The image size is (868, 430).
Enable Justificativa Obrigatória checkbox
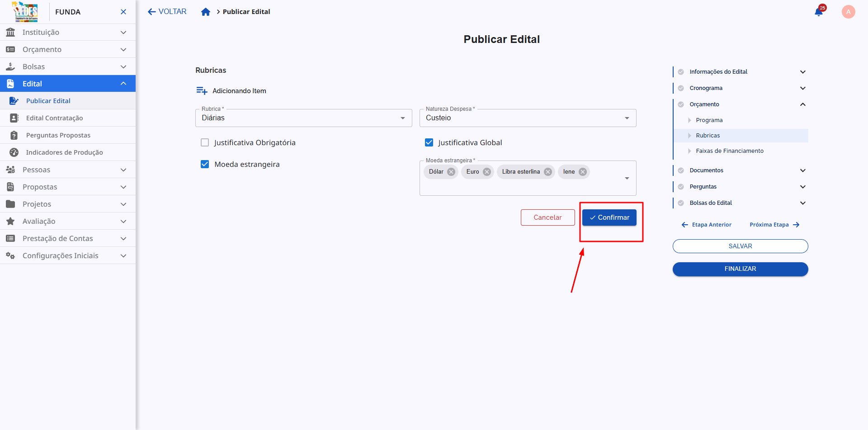pyautogui.click(x=205, y=143)
